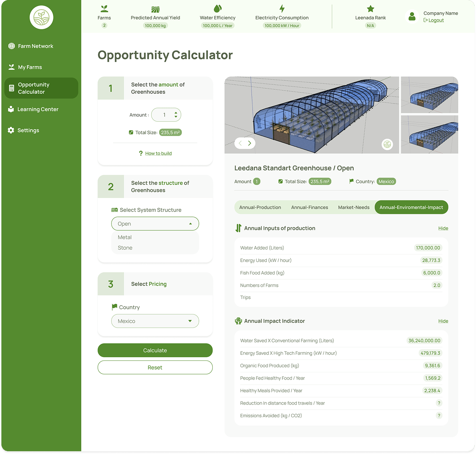Switch to Annual-Production tab
Screen dimensions: 476x454
click(260, 207)
